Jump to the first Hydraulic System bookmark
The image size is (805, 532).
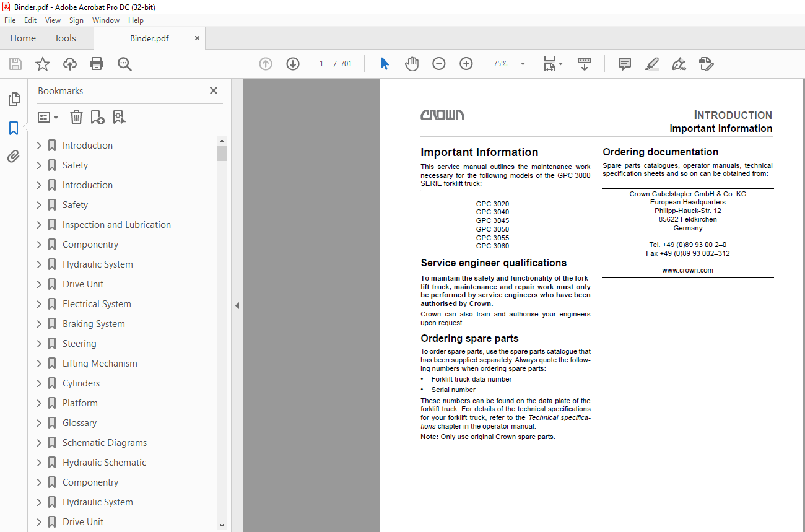(x=97, y=264)
